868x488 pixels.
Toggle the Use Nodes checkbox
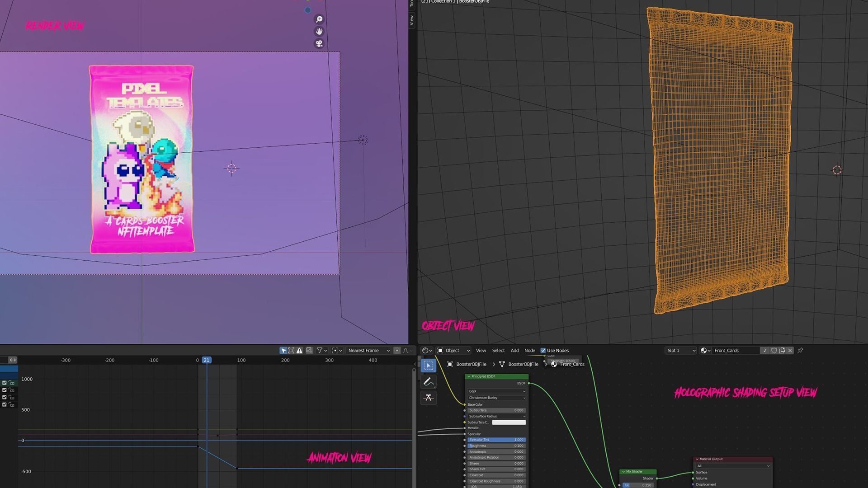click(543, 351)
